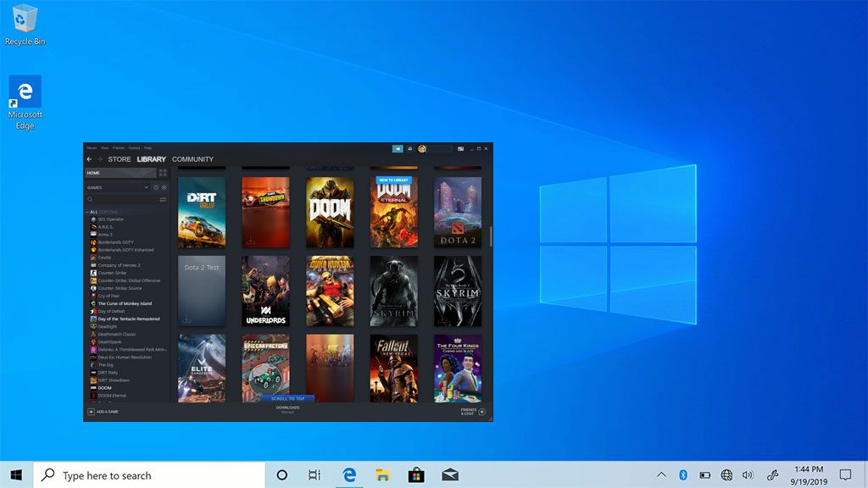
Task: Click the blue voice chat icon in titlebar
Action: [x=397, y=148]
